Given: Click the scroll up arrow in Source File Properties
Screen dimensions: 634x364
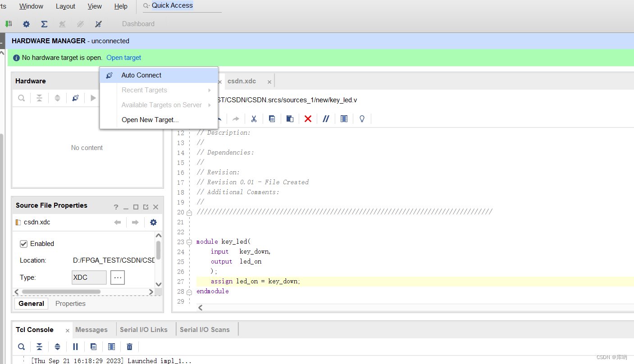Looking at the screenshot, I should tap(158, 236).
